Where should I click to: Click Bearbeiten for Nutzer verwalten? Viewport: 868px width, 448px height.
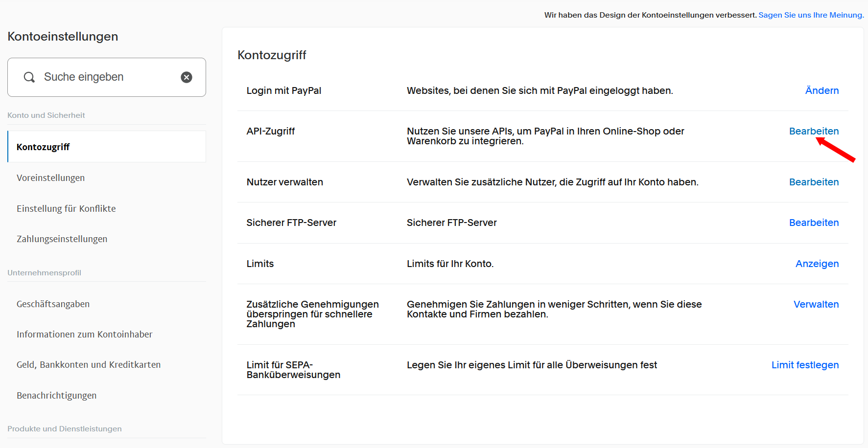[814, 182]
